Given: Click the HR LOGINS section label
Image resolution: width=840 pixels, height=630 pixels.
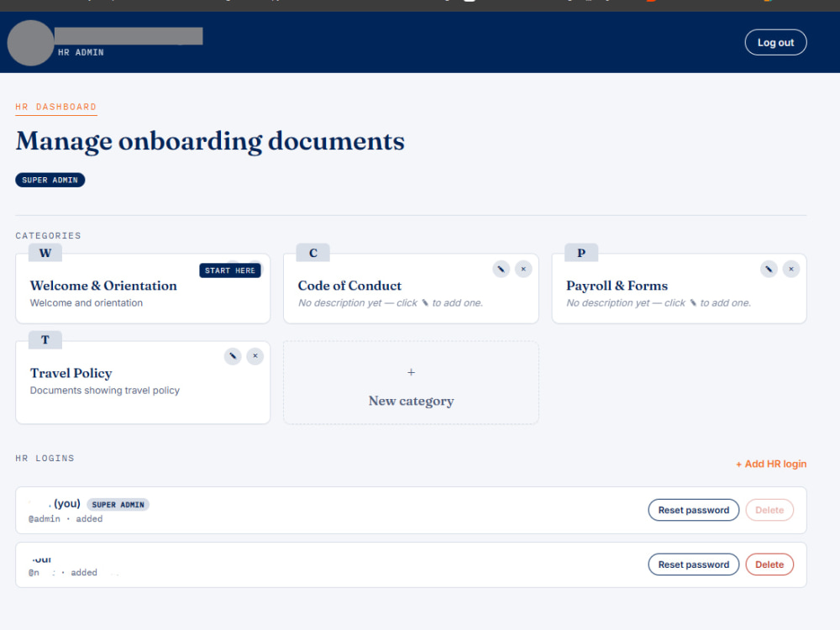Looking at the screenshot, I should coord(45,459).
